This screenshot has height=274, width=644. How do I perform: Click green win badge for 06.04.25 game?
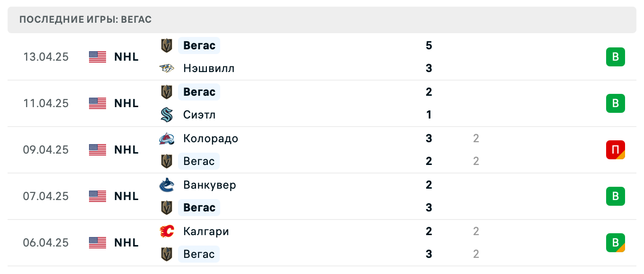coord(616,243)
